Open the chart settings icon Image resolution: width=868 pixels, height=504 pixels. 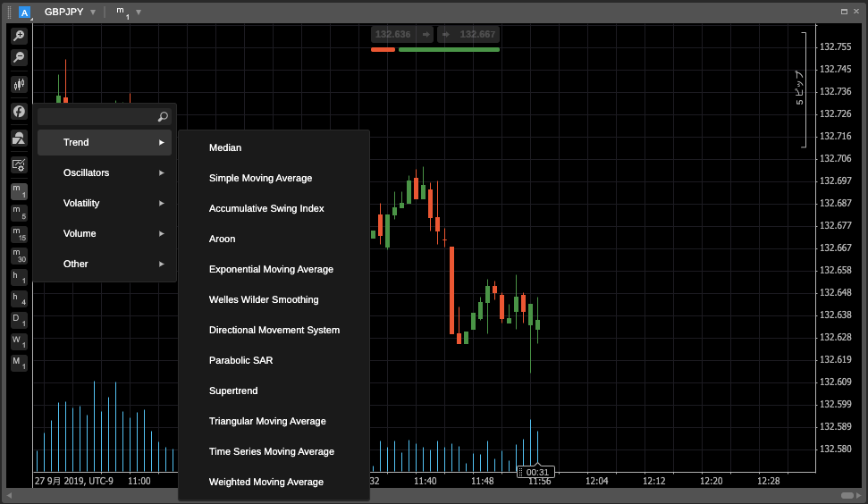19,165
